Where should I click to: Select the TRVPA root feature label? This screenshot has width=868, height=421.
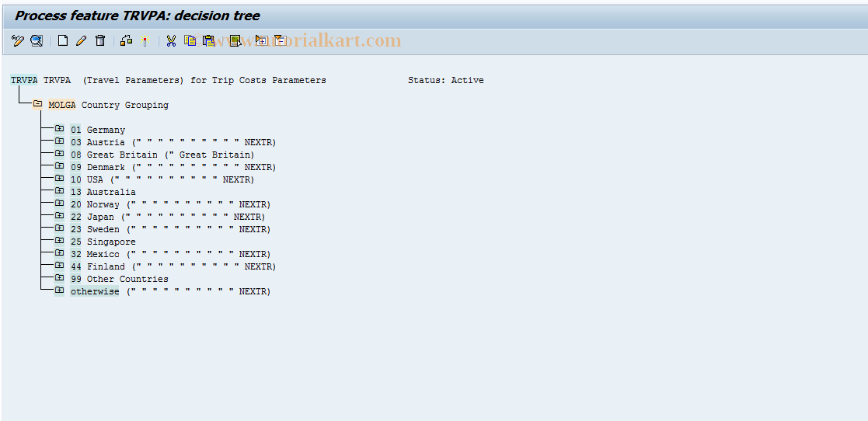click(x=24, y=80)
